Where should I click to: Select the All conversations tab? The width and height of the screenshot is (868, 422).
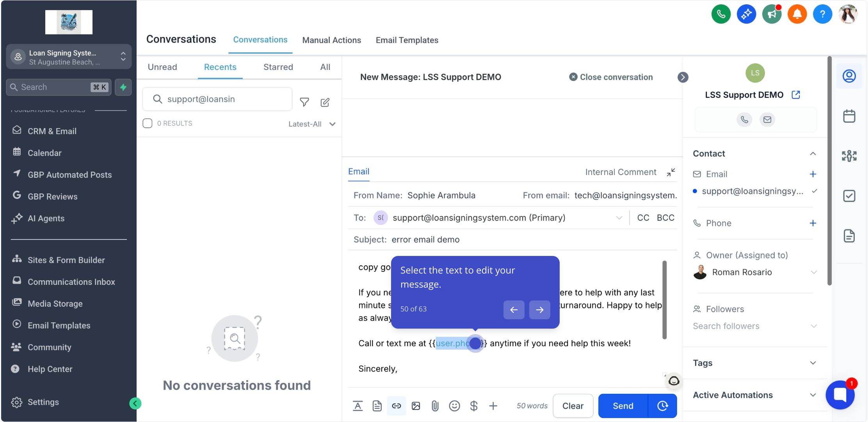coord(325,67)
